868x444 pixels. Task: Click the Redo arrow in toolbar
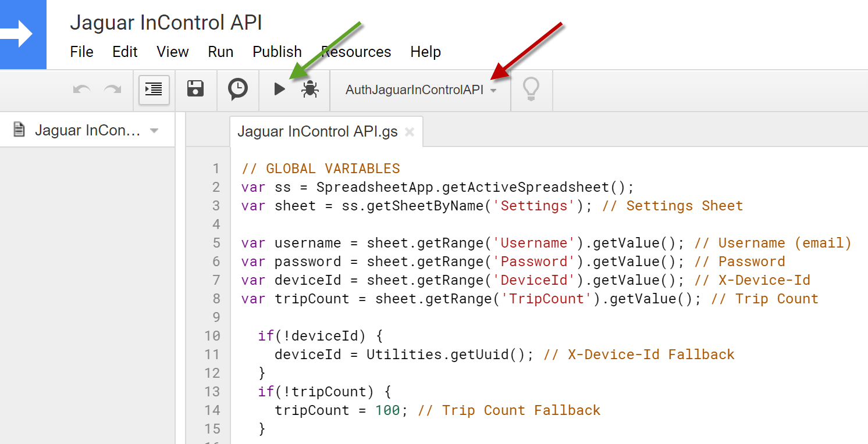click(x=112, y=89)
